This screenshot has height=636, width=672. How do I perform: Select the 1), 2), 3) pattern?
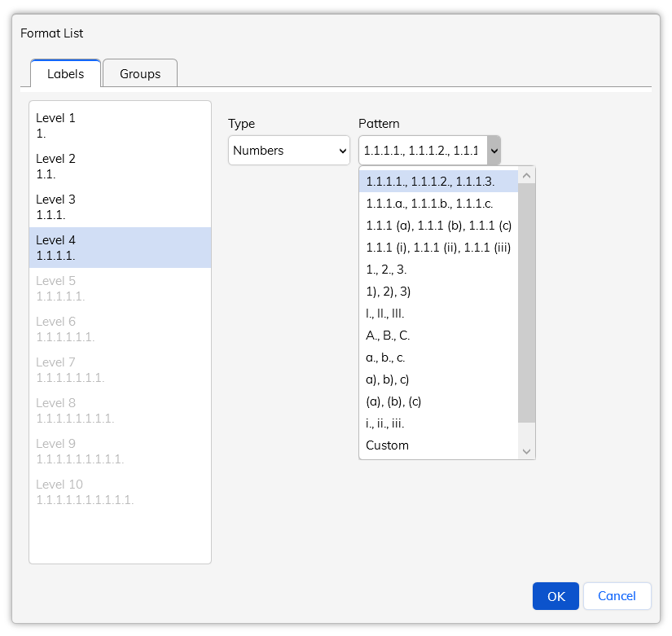click(x=438, y=292)
